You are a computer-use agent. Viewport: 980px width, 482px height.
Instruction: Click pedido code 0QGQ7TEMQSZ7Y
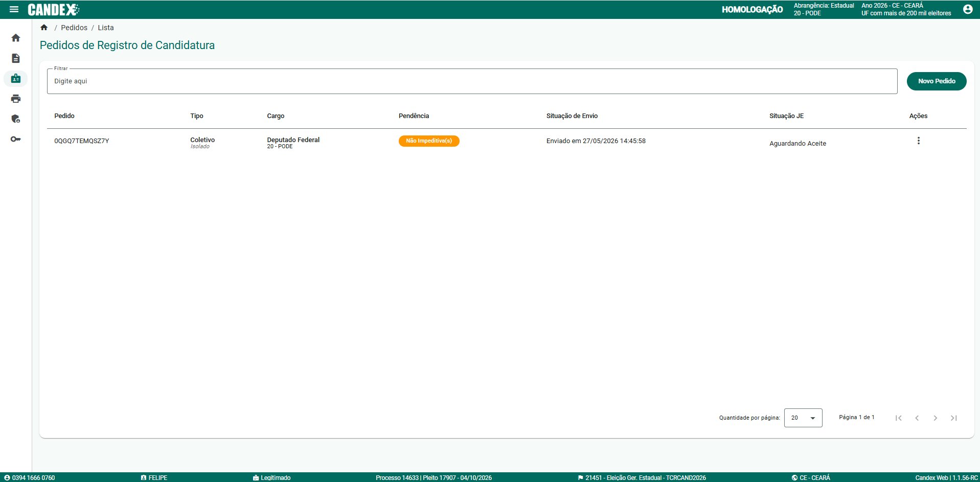pyautogui.click(x=82, y=141)
